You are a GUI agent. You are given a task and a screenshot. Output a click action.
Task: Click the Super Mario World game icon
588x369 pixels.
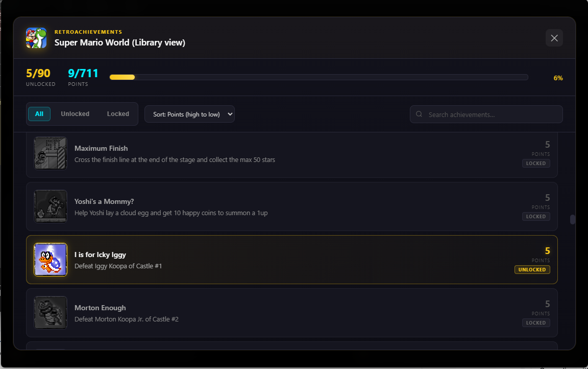click(36, 38)
